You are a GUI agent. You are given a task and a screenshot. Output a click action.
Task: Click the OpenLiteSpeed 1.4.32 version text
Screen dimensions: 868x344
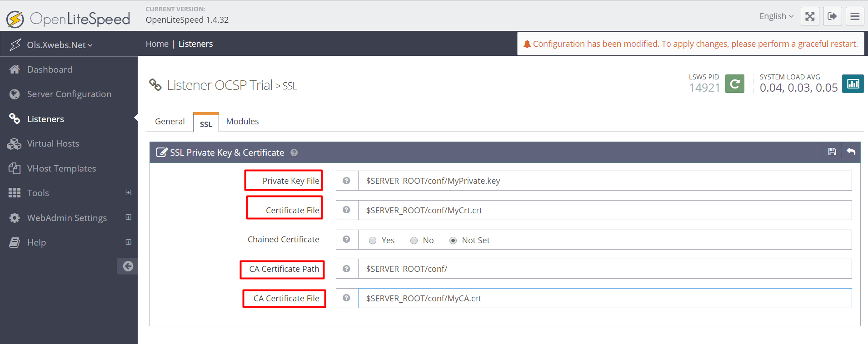coord(187,20)
